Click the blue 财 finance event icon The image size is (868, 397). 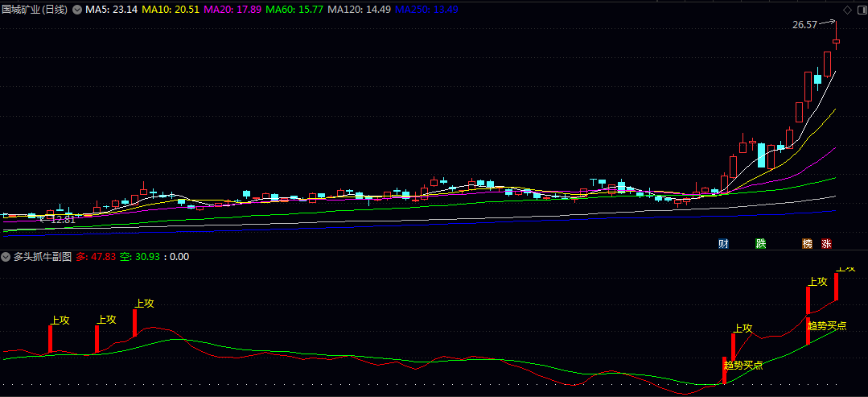tap(723, 243)
